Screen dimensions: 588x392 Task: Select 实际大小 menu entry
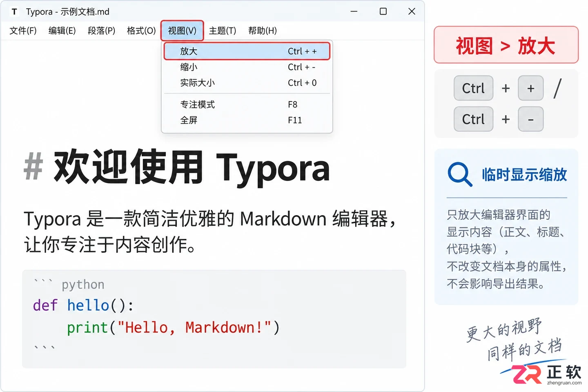pos(247,82)
